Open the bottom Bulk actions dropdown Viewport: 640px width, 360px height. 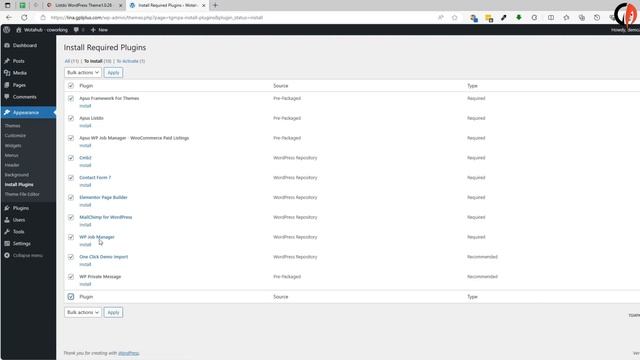[x=83, y=312]
